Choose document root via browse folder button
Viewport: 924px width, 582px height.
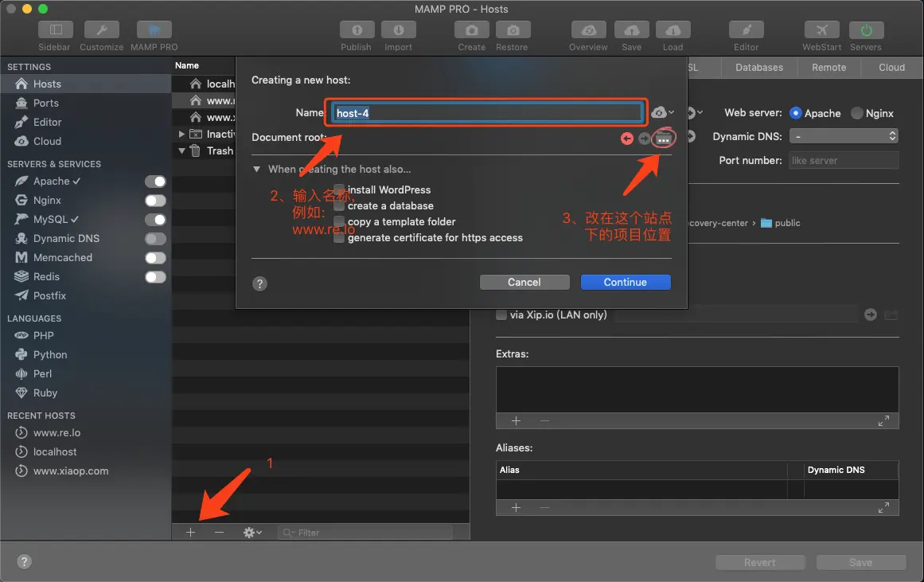coord(664,139)
